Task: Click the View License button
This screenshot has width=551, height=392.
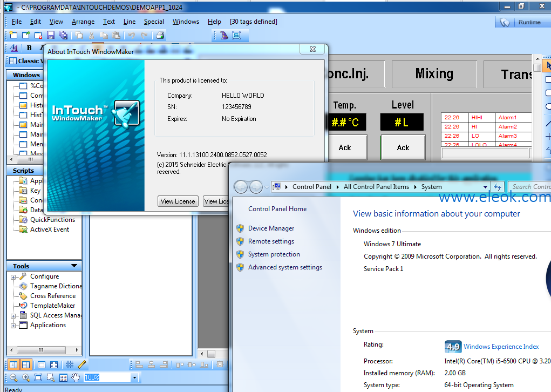Action: (x=178, y=201)
